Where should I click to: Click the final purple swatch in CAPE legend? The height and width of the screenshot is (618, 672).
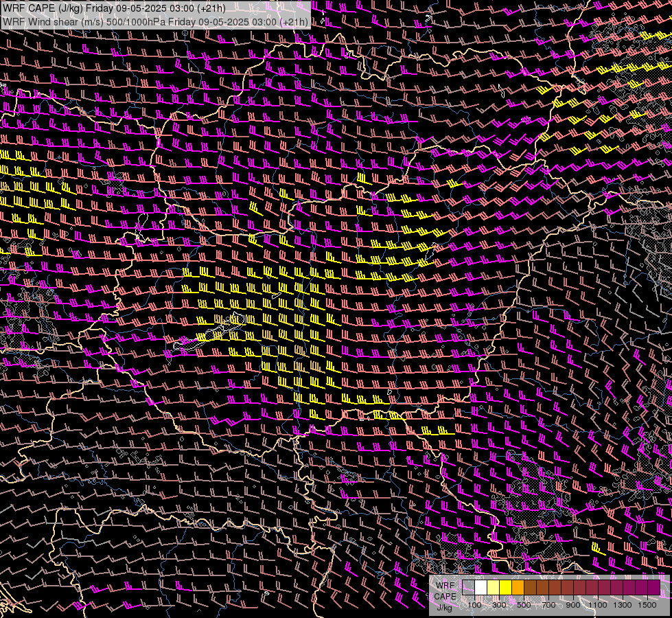[x=654, y=588]
